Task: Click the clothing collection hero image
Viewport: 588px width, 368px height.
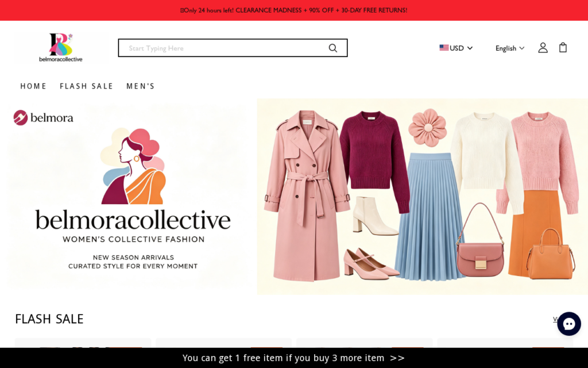Action: pos(422,197)
